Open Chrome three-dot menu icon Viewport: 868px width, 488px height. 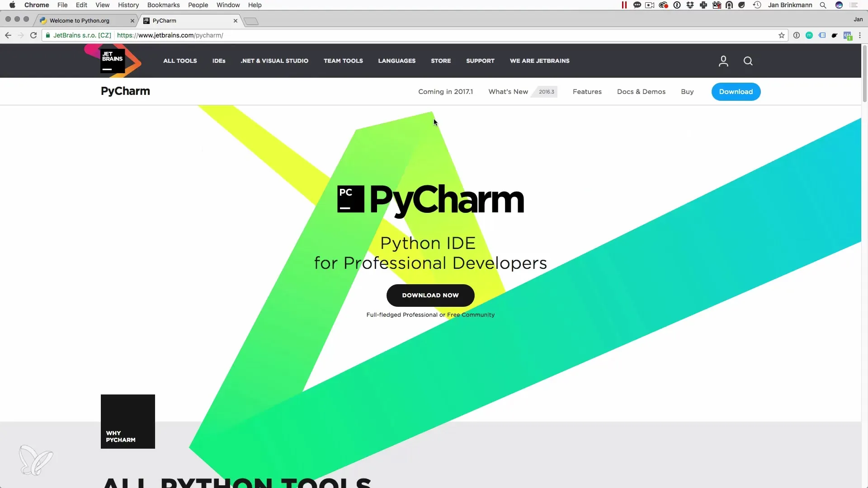pyautogui.click(x=860, y=35)
